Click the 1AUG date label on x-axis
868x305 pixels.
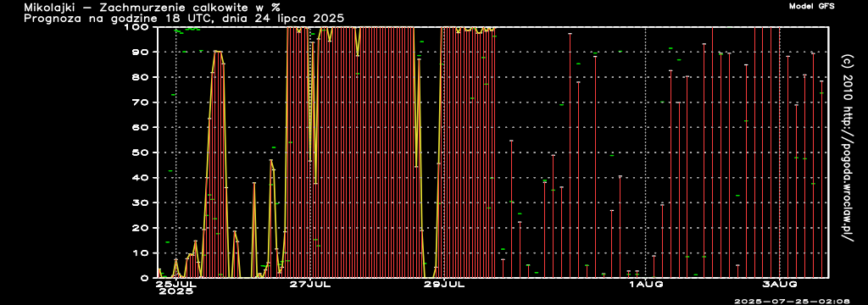(x=645, y=285)
